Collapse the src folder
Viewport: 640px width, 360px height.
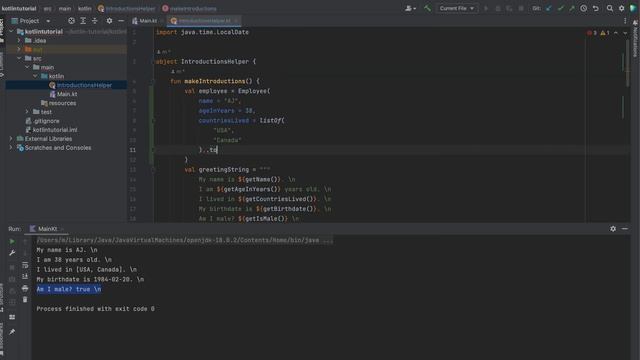click(x=19, y=58)
